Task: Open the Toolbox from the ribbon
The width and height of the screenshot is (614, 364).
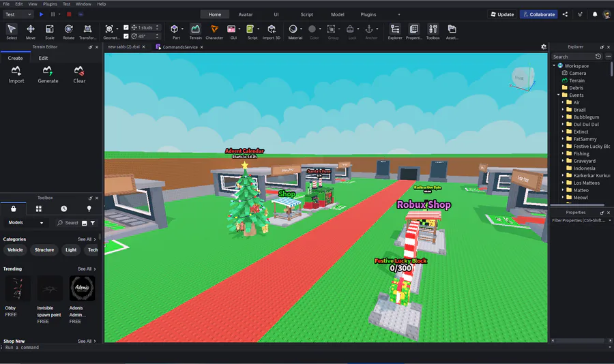Action: pyautogui.click(x=433, y=32)
